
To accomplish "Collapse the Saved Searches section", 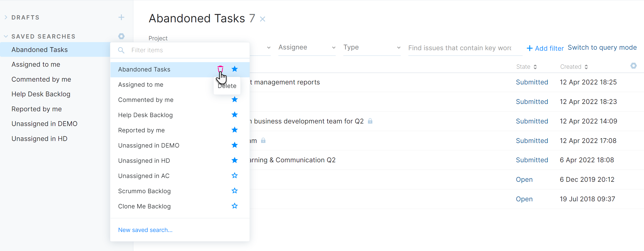I will (6, 36).
